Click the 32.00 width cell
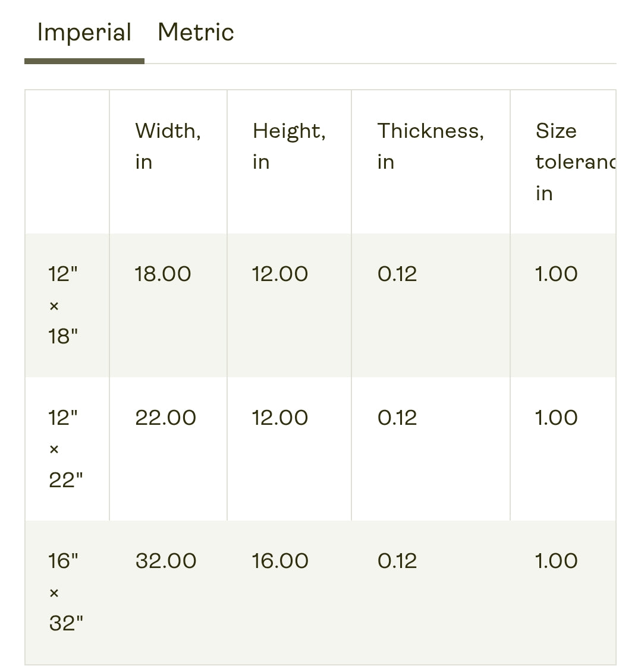The image size is (641, 672). click(166, 560)
